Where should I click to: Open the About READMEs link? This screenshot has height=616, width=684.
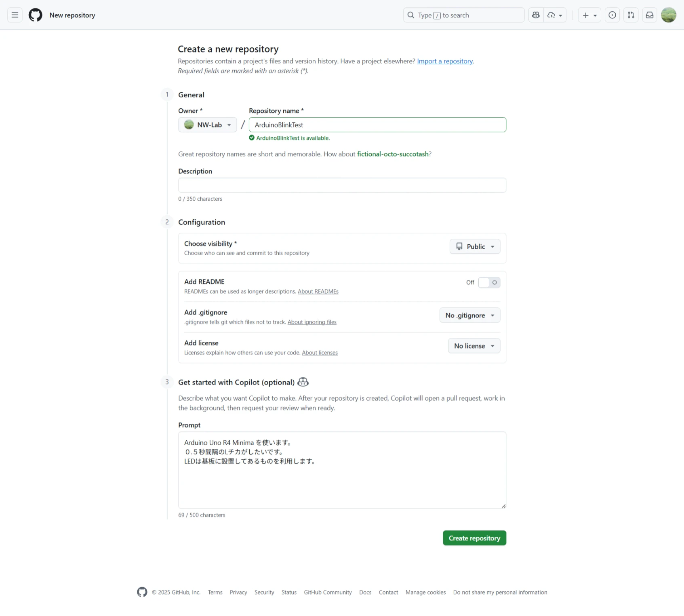tap(318, 292)
